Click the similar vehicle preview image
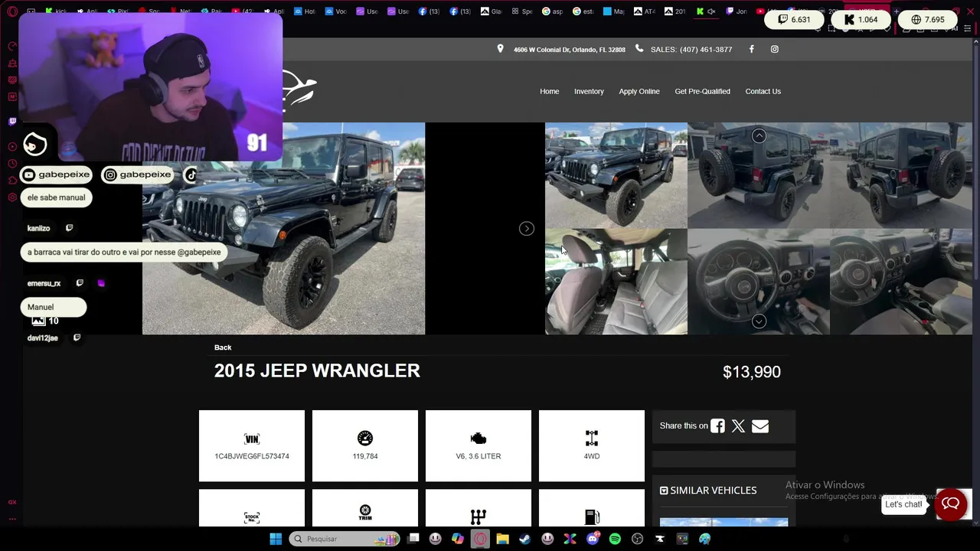The width and height of the screenshot is (980, 551). [724, 522]
